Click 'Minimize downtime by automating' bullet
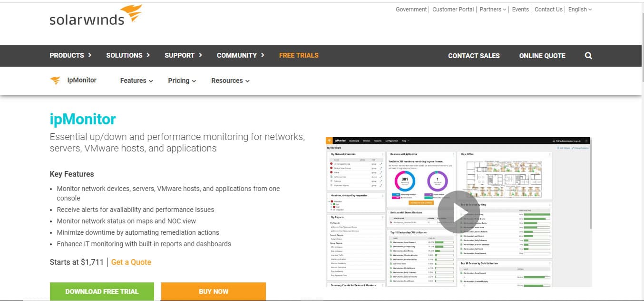Image resolution: width=644 pixels, height=301 pixels. point(138,232)
